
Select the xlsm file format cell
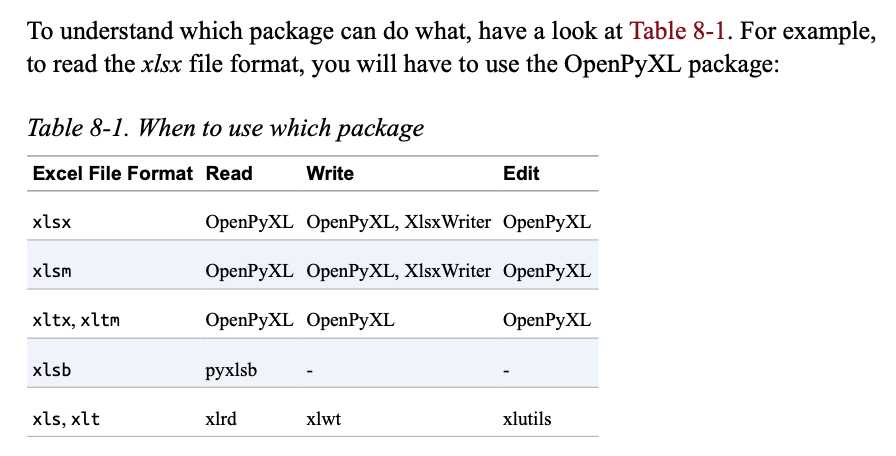[x=51, y=271]
